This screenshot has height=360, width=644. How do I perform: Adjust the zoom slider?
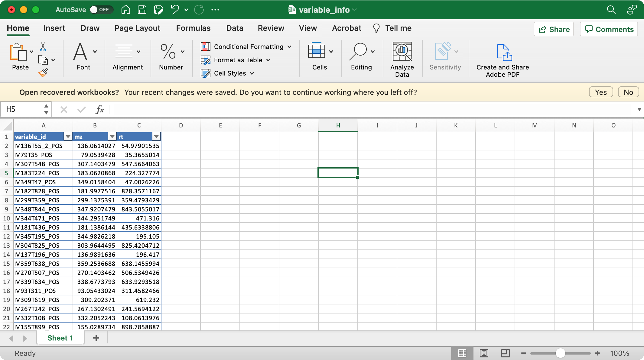[x=560, y=353]
